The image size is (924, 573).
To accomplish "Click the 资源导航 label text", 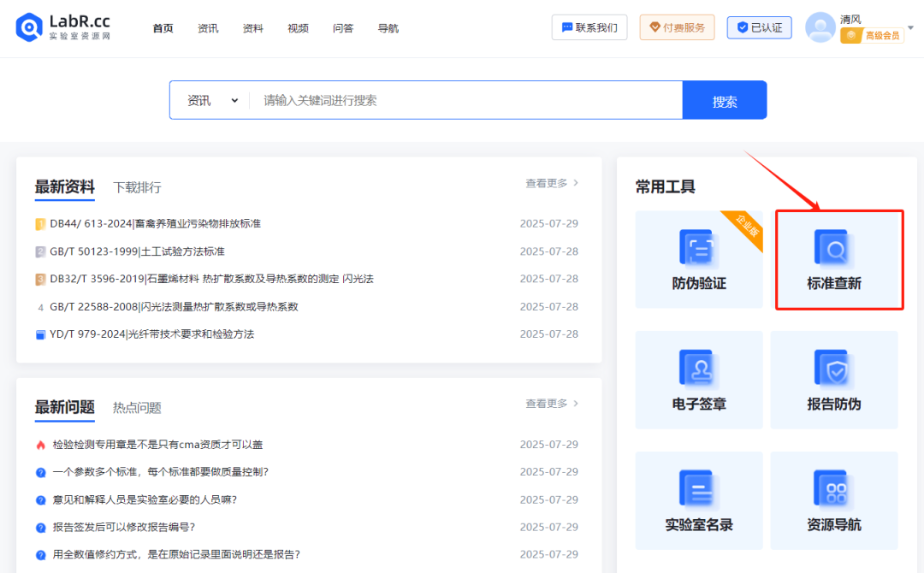I will [x=834, y=525].
